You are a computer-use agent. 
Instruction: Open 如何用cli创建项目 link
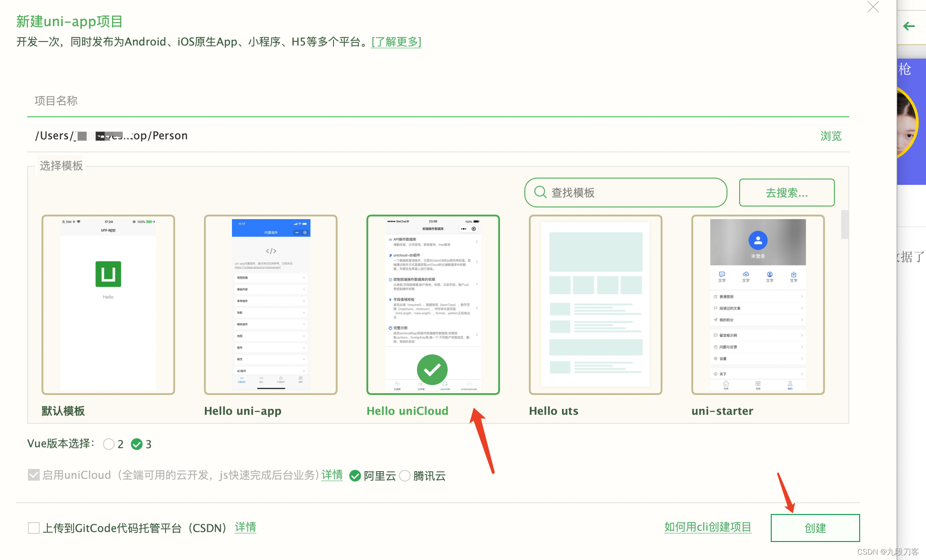pyautogui.click(x=708, y=527)
